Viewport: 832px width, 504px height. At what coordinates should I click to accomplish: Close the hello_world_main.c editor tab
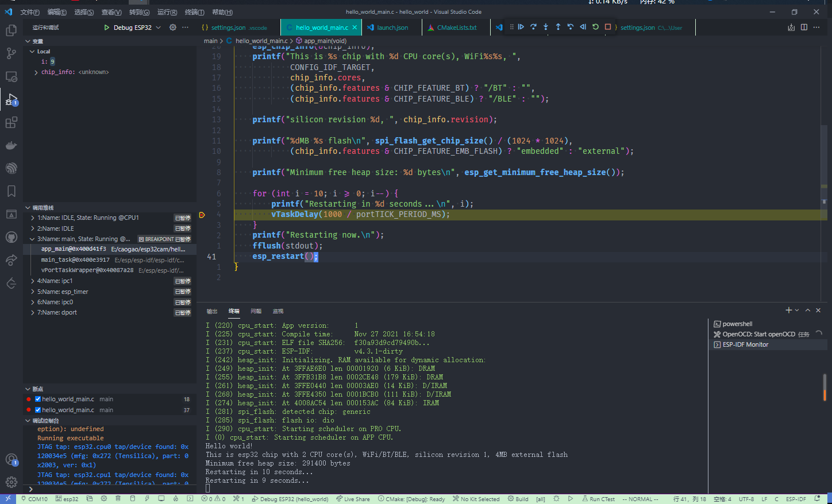pos(355,28)
